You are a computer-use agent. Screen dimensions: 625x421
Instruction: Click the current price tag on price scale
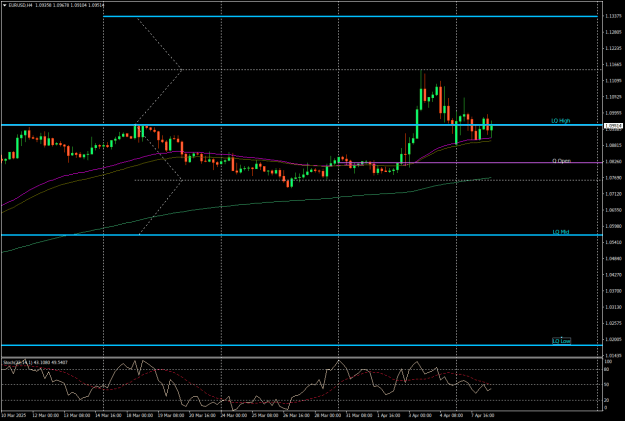614,126
